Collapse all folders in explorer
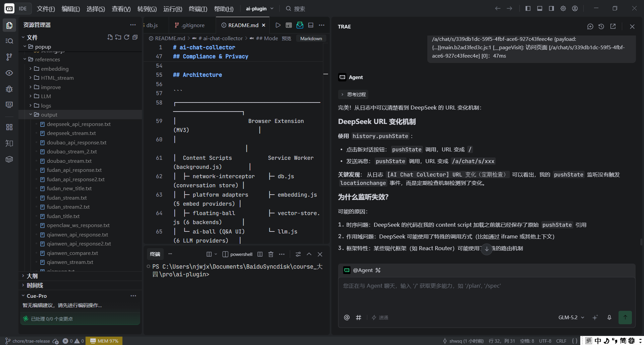The image size is (644, 345). pyautogui.click(x=135, y=37)
